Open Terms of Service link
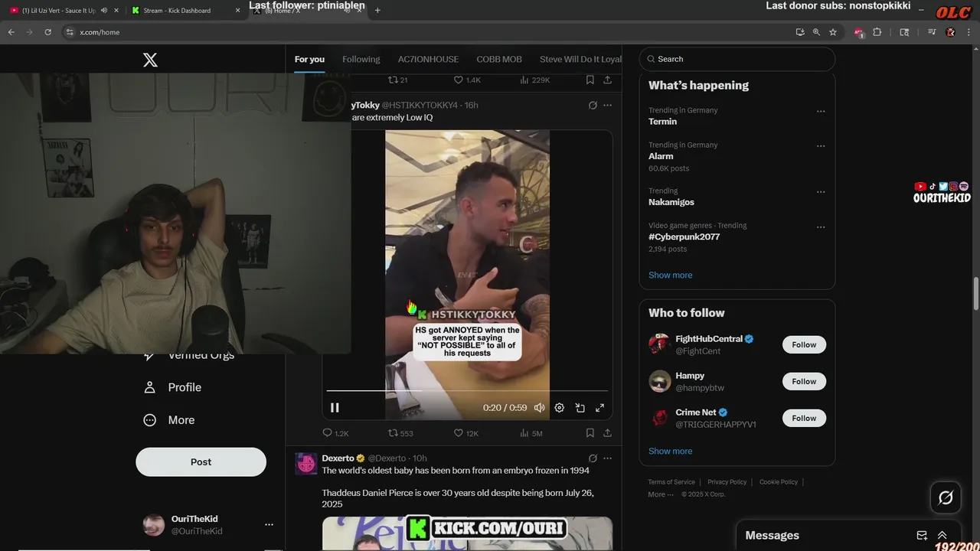 tap(671, 482)
